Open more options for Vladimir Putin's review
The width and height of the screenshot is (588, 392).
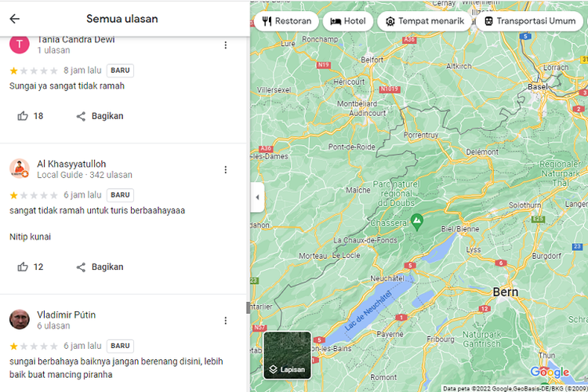[x=226, y=321]
